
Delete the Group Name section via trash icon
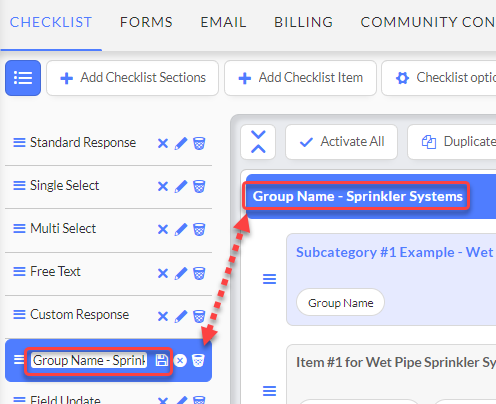(x=198, y=360)
